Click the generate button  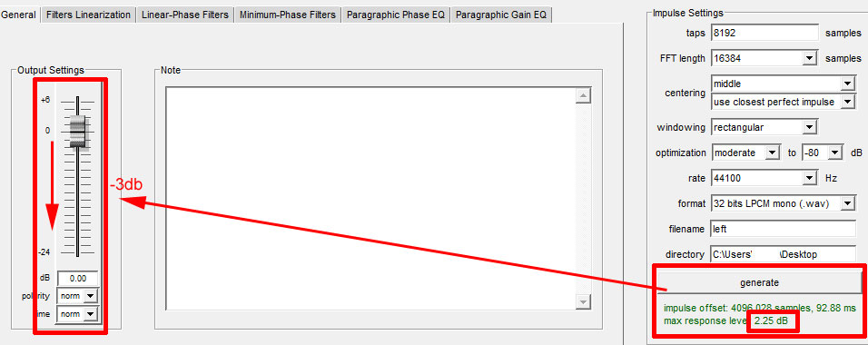(x=759, y=282)
